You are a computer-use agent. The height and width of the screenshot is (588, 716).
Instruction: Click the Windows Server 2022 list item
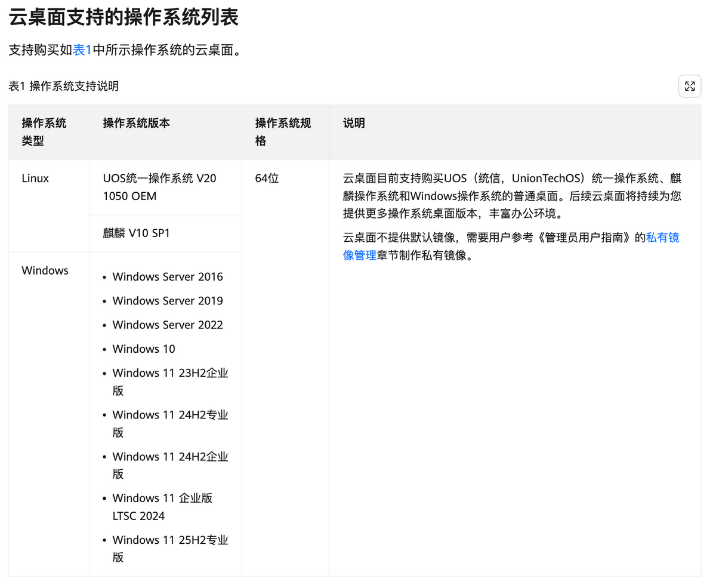(168, 325)
